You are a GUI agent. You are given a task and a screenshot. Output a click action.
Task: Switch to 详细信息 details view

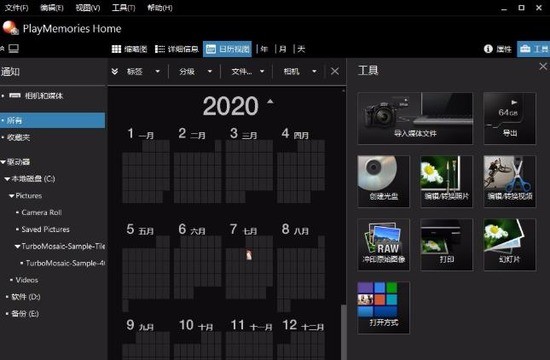(177, 49)
